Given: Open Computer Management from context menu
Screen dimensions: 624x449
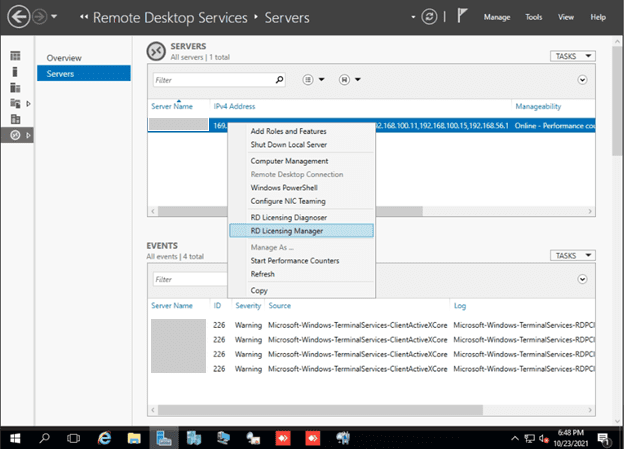Looking at the screenshot, I should pos(302,161).
